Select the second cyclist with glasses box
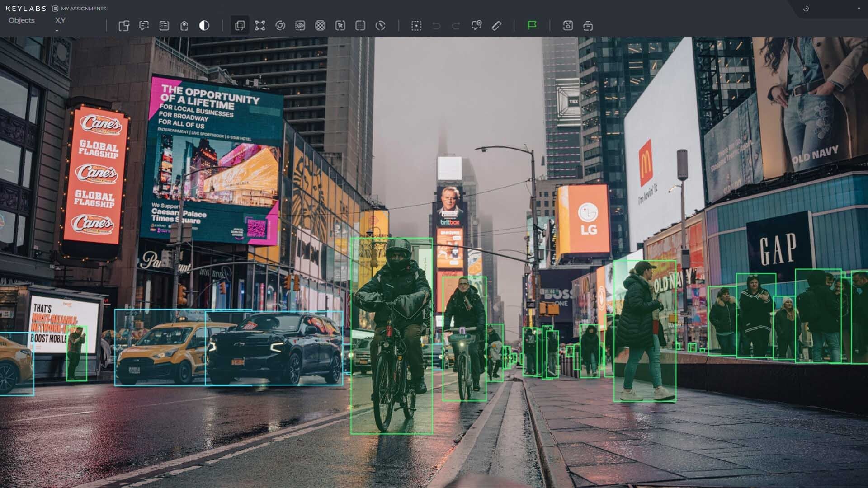This screenshot has width=868, height=488. click(464, 339)
